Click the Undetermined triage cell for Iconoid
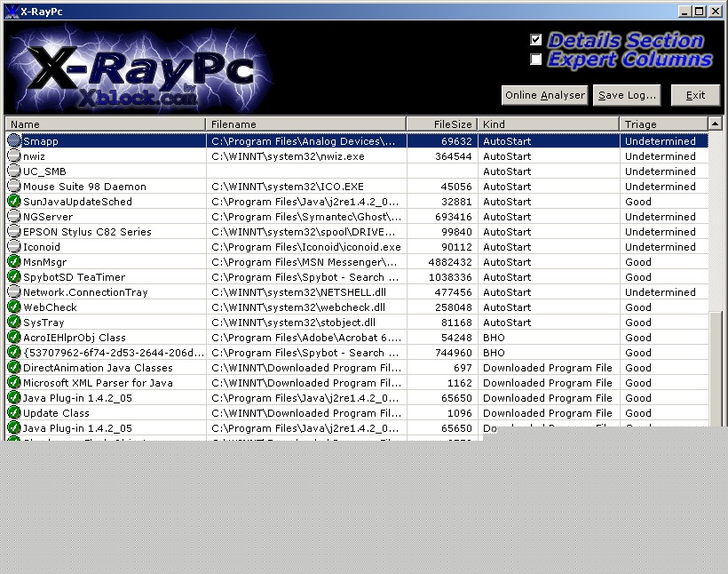This screenshot has width=728, height=574. (x=664, y=247)
